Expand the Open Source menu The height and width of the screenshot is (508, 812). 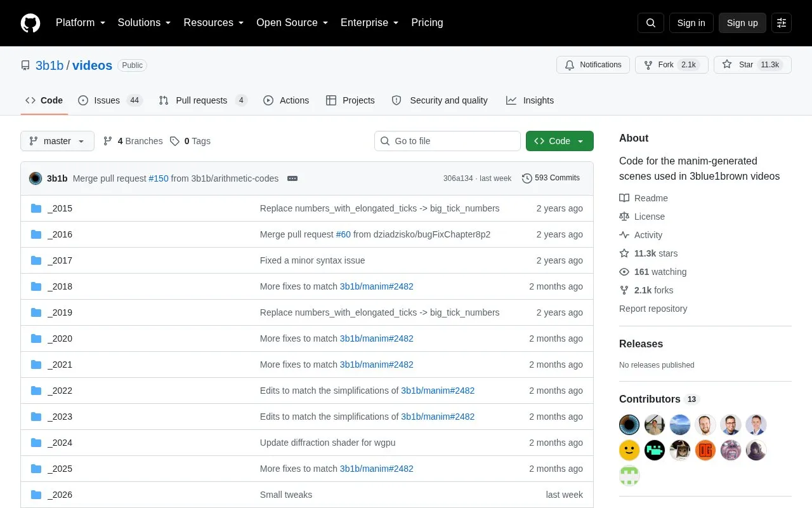tap(292, 23)
